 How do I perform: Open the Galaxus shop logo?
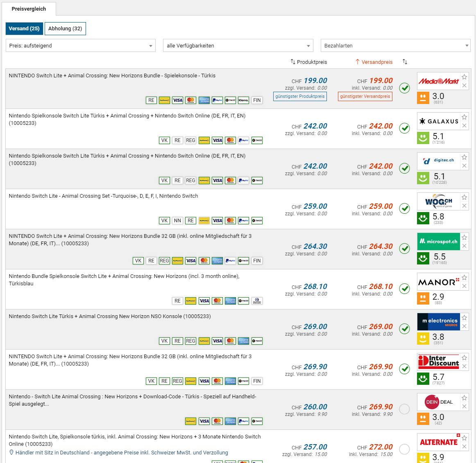438,121
